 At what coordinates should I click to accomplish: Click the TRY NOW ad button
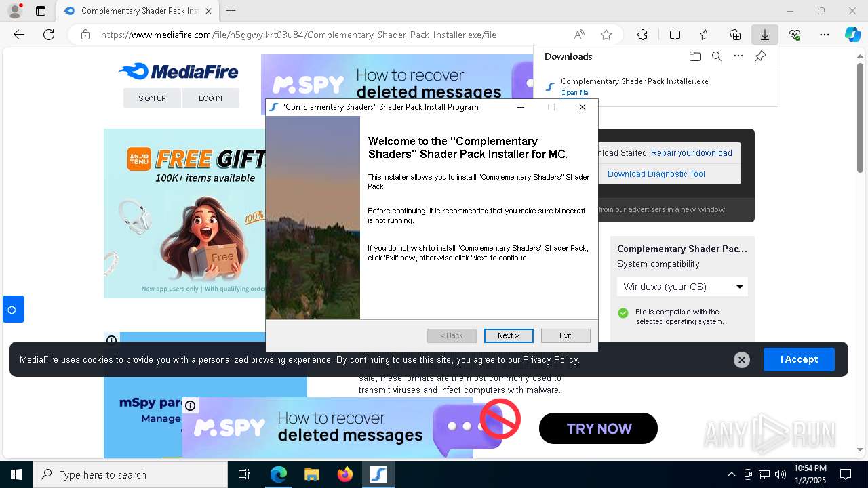[599, 428]
